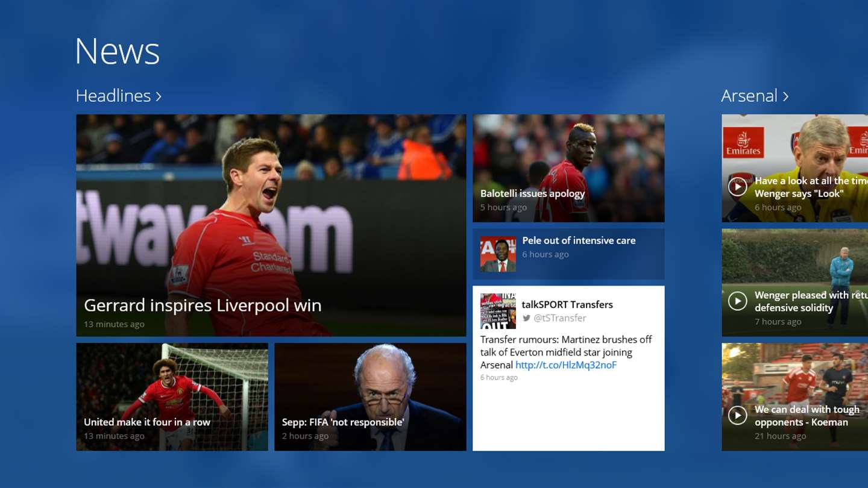Open the Balotelli issues apology article
Image resolution: width=868 pixels, height=488 pixels.
click(568, 168)
